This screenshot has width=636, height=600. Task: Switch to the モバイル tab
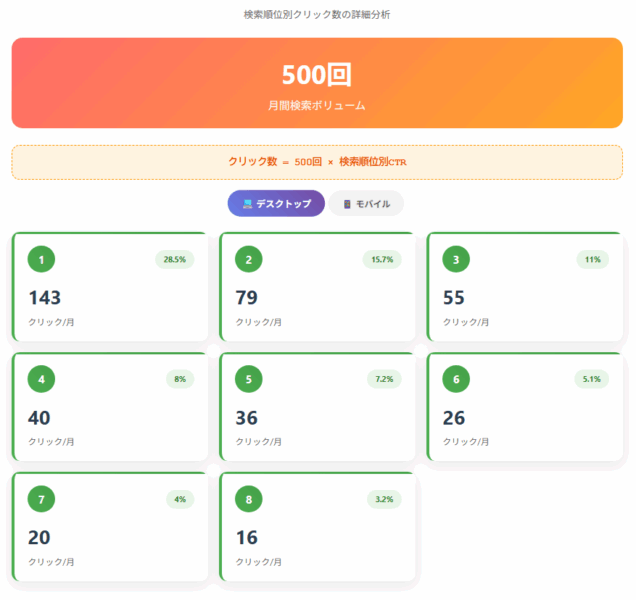click(x=366, y=203)
